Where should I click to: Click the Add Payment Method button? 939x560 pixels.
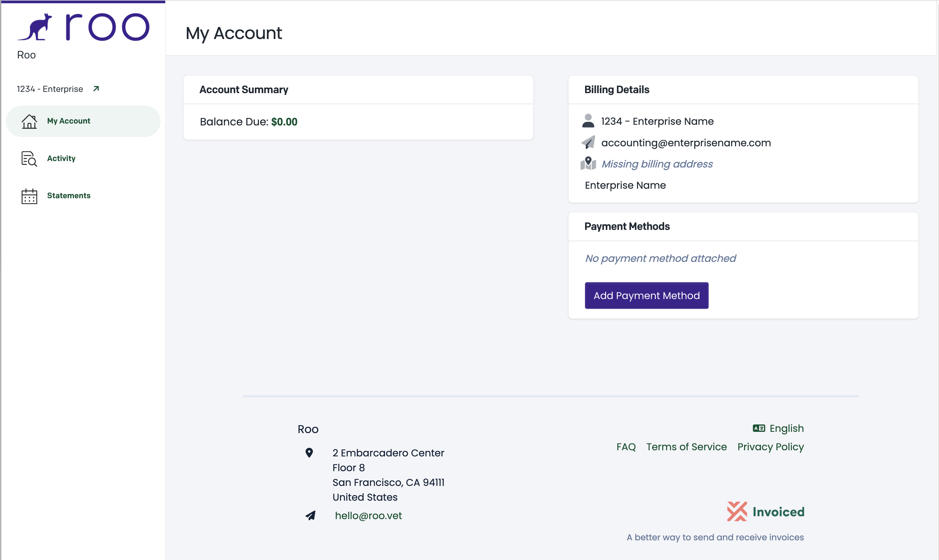coord(647,295)
